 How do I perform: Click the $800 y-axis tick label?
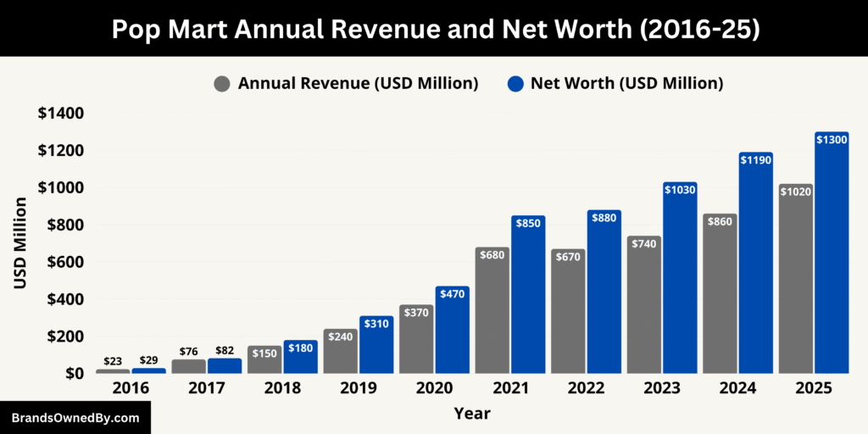pyautogui.click(x=64, y=225)
